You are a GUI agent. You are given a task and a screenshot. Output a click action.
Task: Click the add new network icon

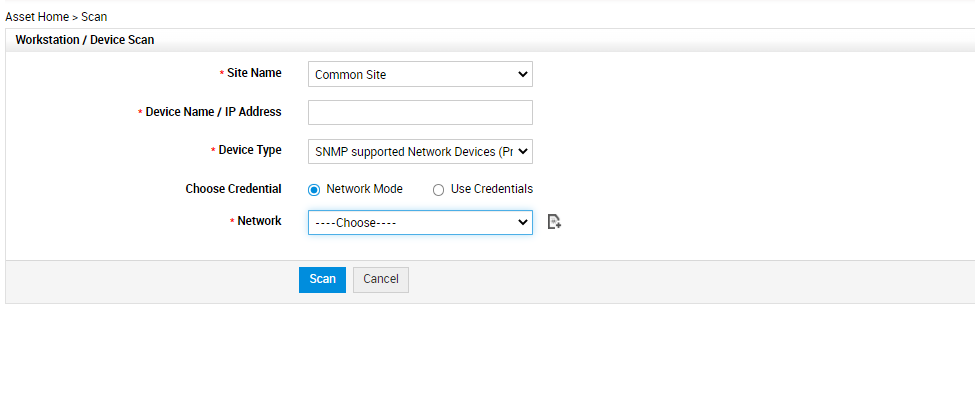coord(555,222)
